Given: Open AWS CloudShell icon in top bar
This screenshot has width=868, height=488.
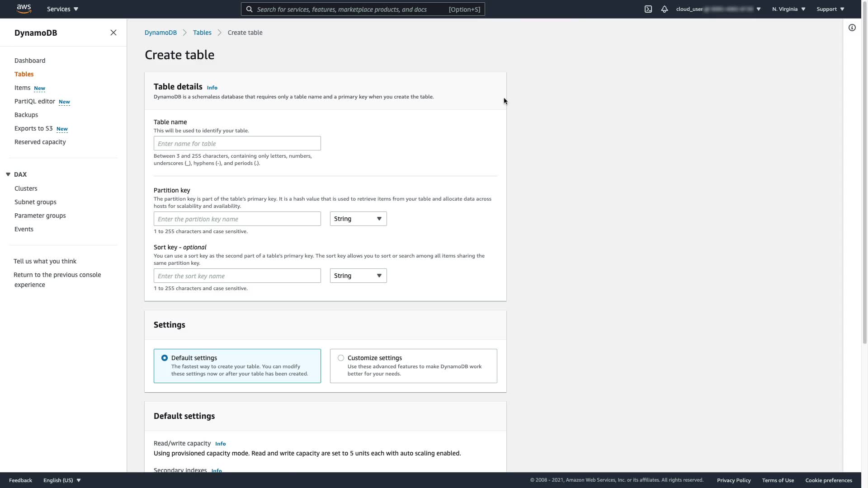Looking at the screenshot, I should click(648, 9).
